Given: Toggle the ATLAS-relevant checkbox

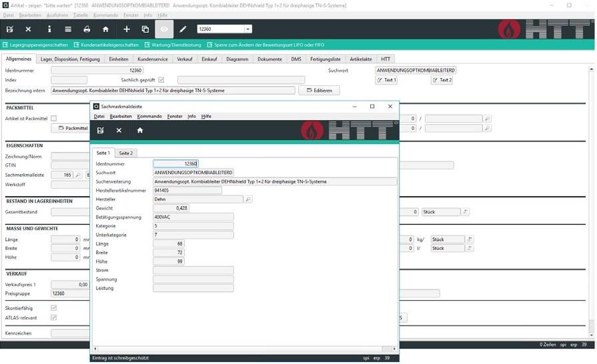Looking at the screenshot, I should (x=54, y=317).
